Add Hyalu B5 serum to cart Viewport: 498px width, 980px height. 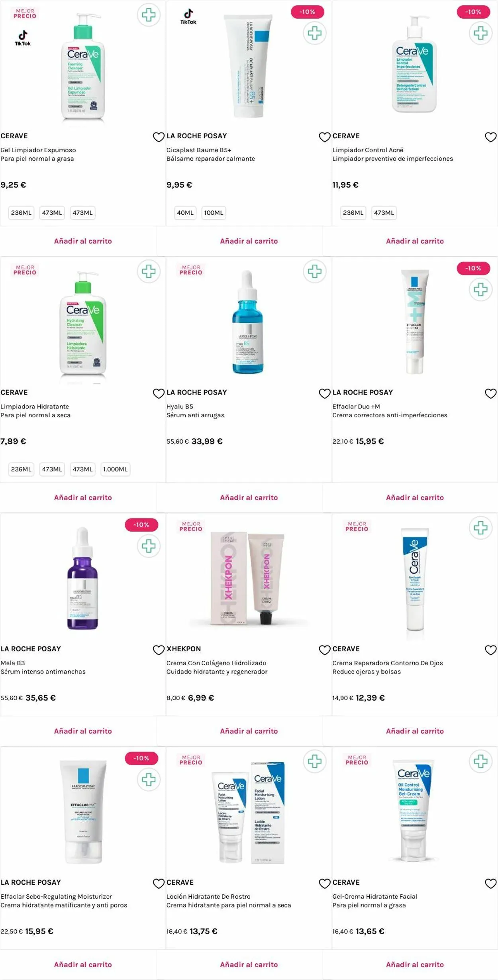pos(249,497)
